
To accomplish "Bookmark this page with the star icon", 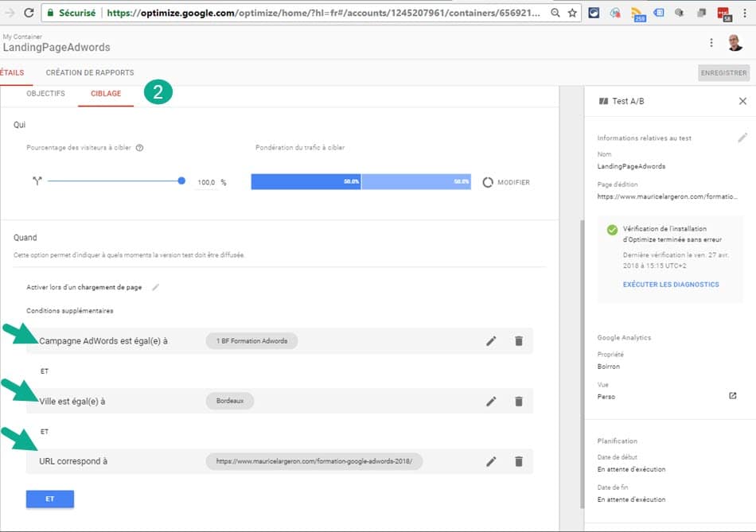I will pos(572,13).
